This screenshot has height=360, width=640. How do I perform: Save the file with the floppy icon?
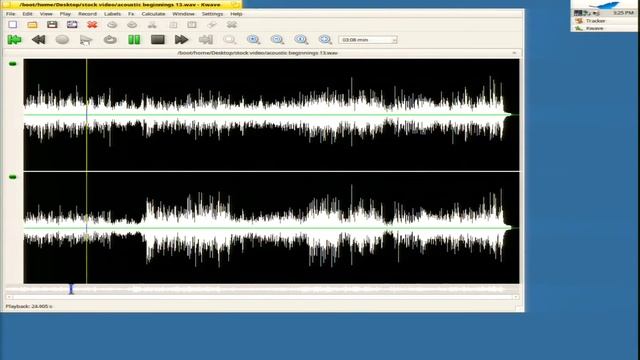point(52,24)
